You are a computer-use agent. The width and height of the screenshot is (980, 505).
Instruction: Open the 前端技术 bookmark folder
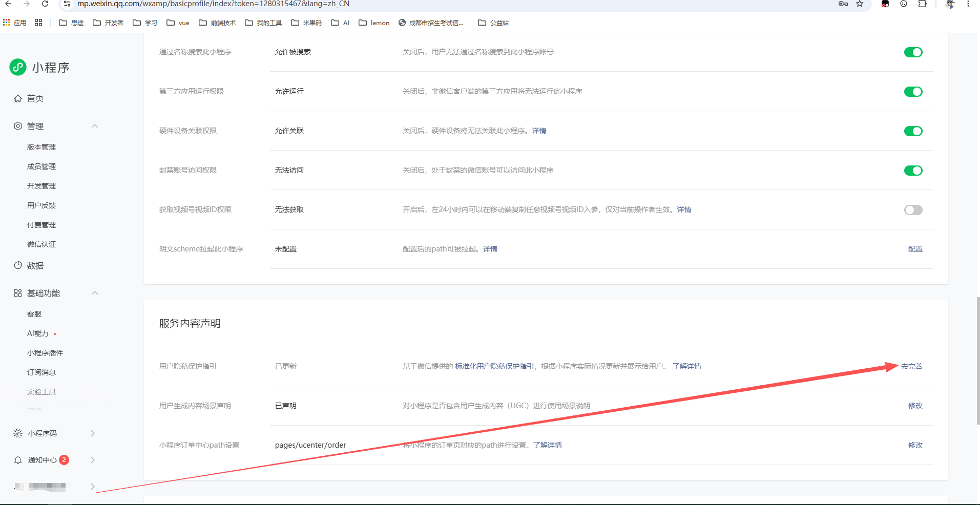[217, 23]
